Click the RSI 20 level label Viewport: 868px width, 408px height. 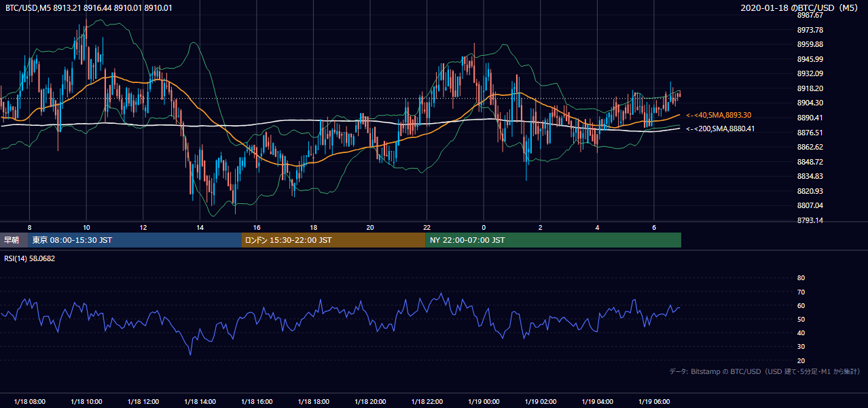tap(801, 360)
